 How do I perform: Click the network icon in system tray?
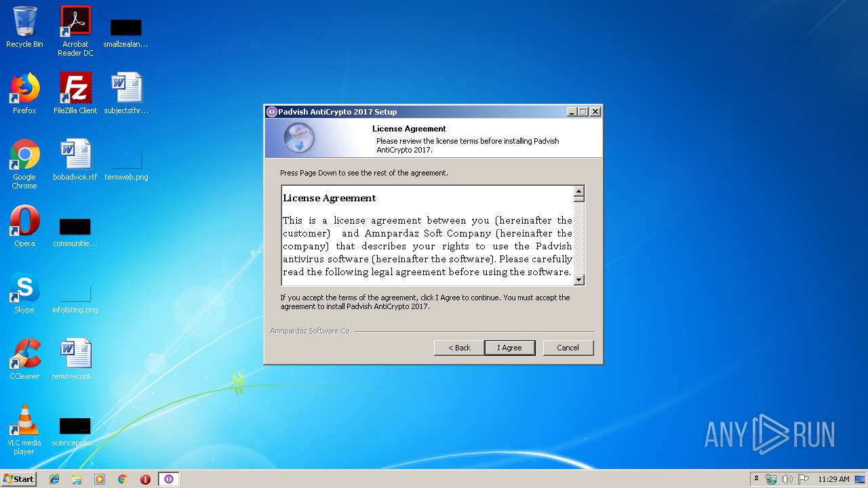(771, 479)
